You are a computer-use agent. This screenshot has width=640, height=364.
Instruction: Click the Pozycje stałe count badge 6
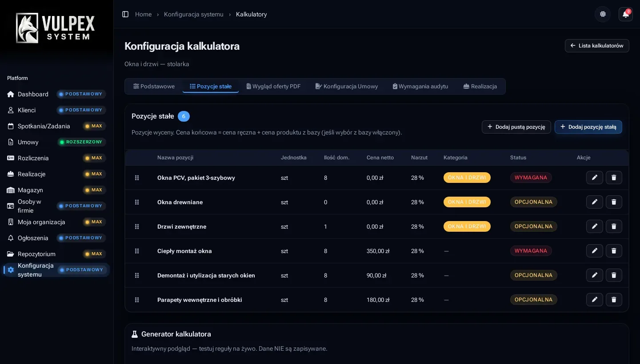[x=184, y=116]
